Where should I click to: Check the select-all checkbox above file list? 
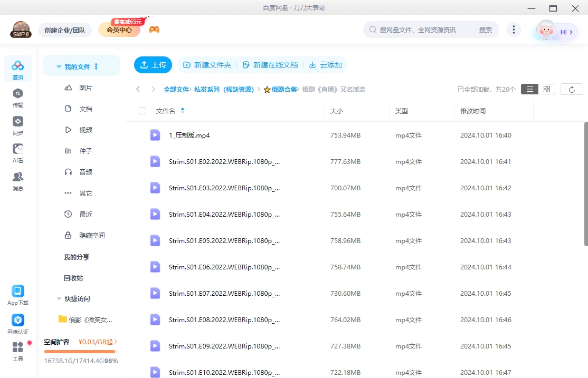(x=141, y=111)
